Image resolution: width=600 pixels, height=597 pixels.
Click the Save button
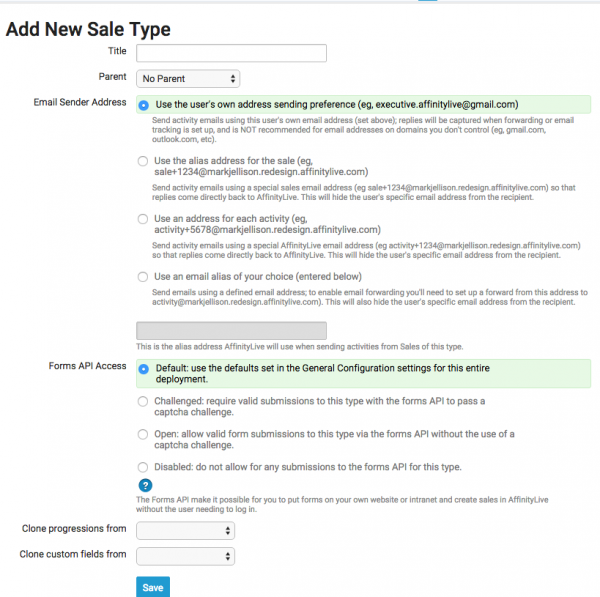tap(153, 587)
